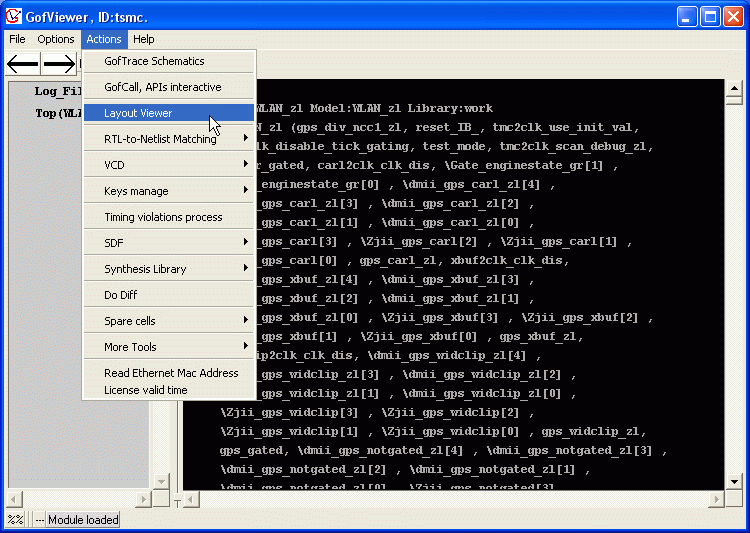Click the scroll-down arrow of the code pane

click(x=734, y=482)
